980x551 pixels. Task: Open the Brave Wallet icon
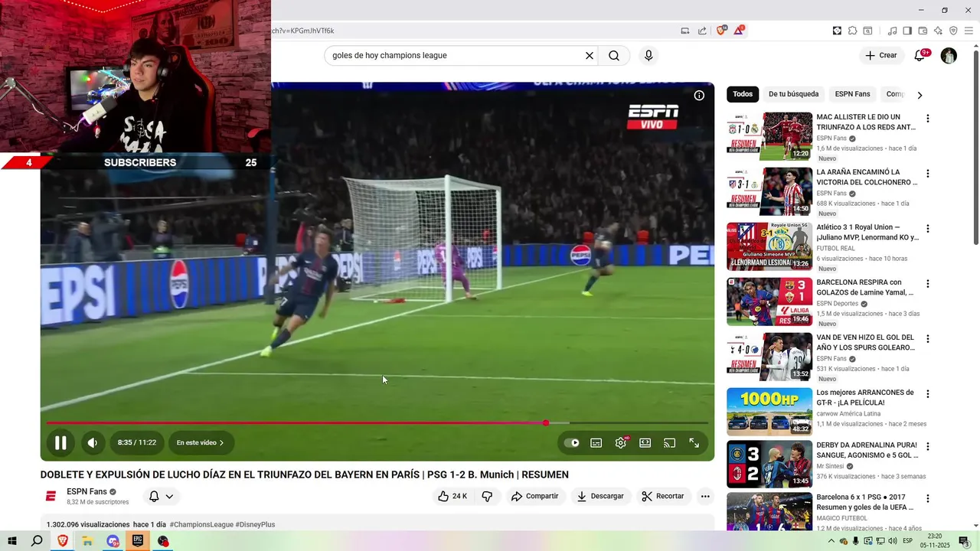pyautogui.click(x=923, y=31)
